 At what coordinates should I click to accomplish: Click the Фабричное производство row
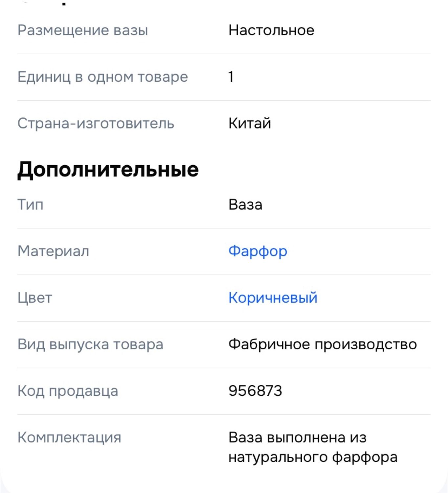click(224, 344)
